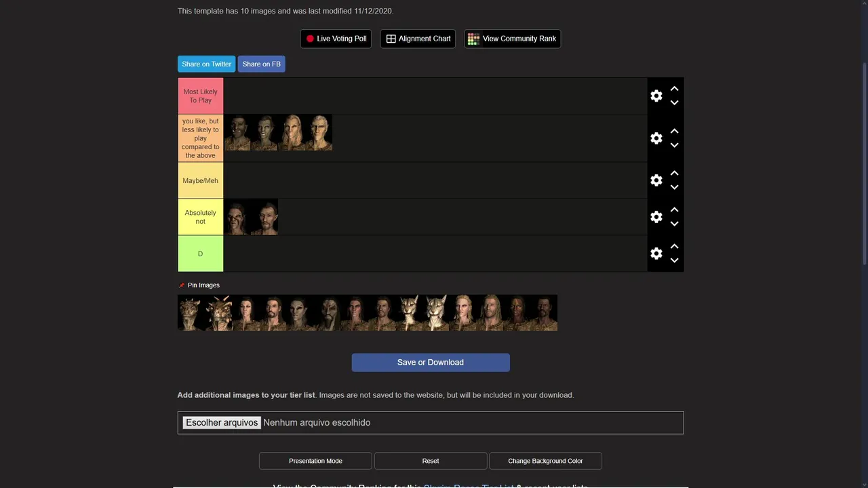This screenshot has height=488, width=868.
Task: Move Most Likely To Play tier up
Action: click(x=674, y=89)
